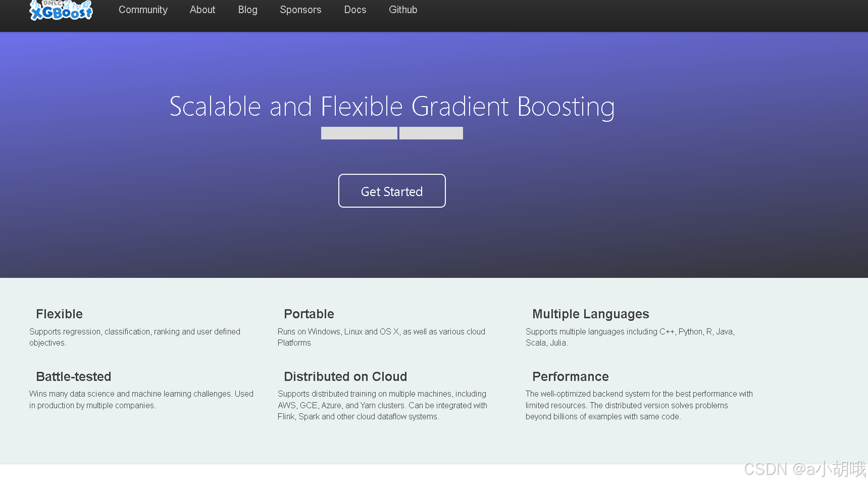Viewport: 868px width, 484px height.
Task: Click text 'Runs on Windows, Linux and OS X'
Action: (x=338, y=332)
